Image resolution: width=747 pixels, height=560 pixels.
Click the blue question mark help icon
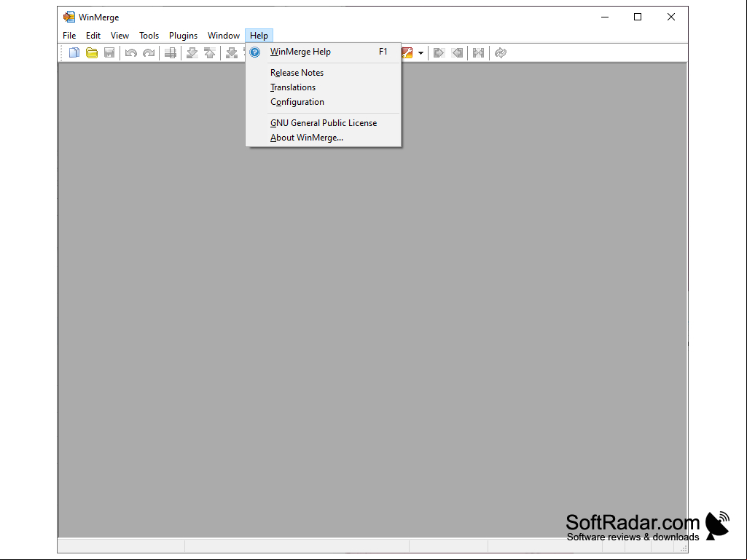(255, 52)
